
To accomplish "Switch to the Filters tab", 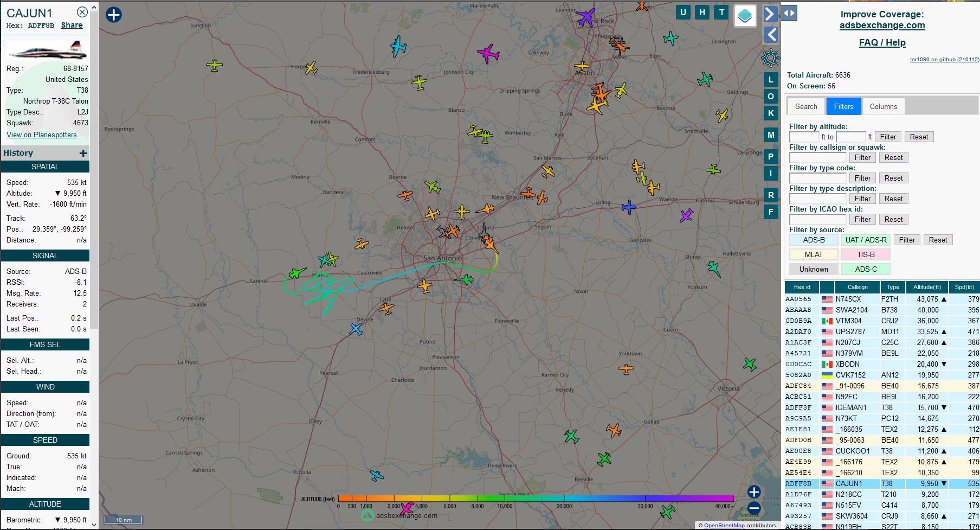I will (843, 106).
